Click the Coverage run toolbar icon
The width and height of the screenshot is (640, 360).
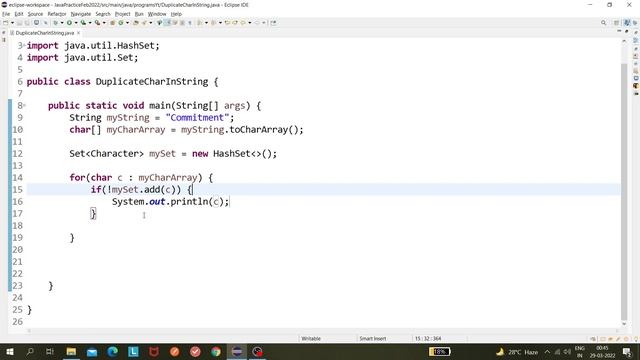coord(83,23)
